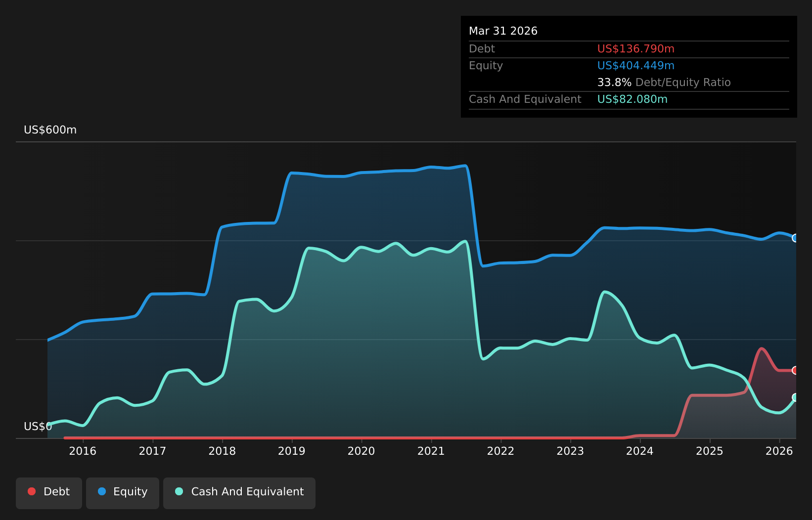Click the 2025 x-axis label

click(710, 451)
